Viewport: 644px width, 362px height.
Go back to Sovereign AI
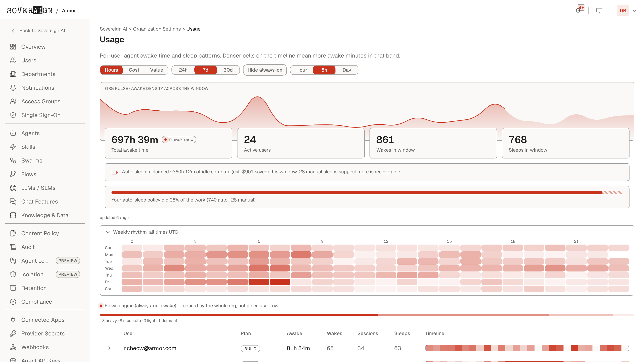(x=38, y=31)
